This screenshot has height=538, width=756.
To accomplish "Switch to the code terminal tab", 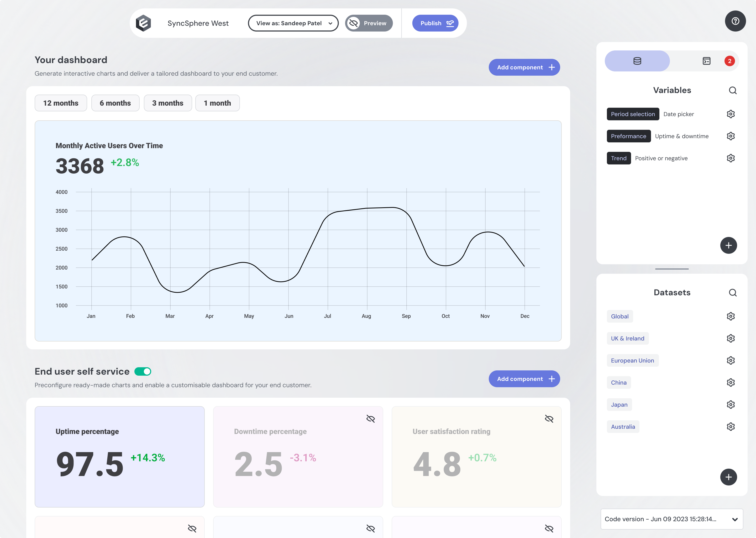I will (706, 61).
